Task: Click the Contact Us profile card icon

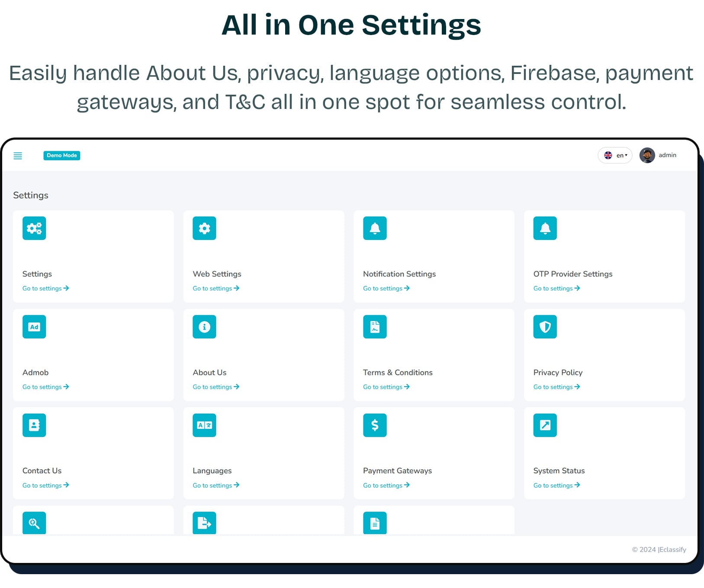Action: (x=34, y=425)
